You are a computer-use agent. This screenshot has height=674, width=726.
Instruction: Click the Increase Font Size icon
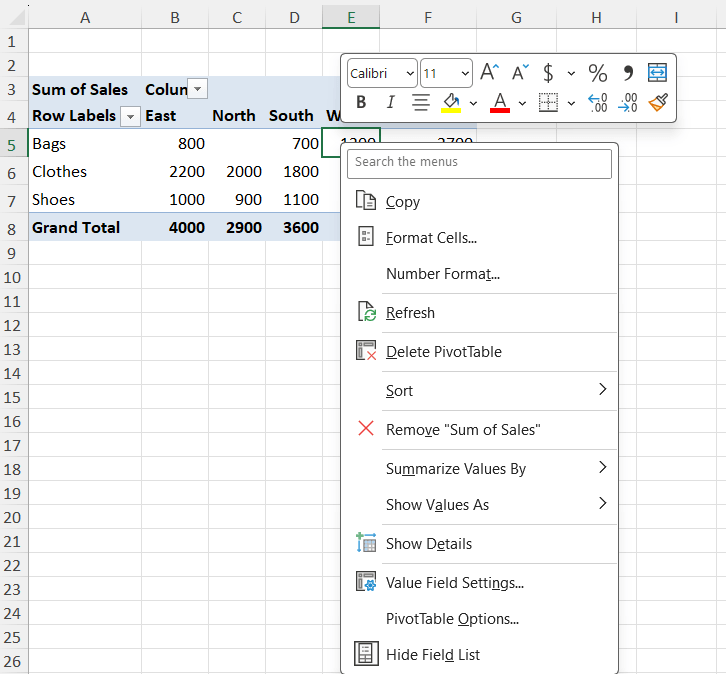489,73
